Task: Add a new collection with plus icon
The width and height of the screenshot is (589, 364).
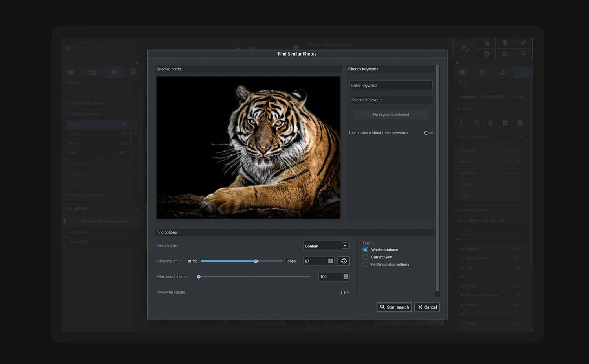Action: tap(137, 209)
